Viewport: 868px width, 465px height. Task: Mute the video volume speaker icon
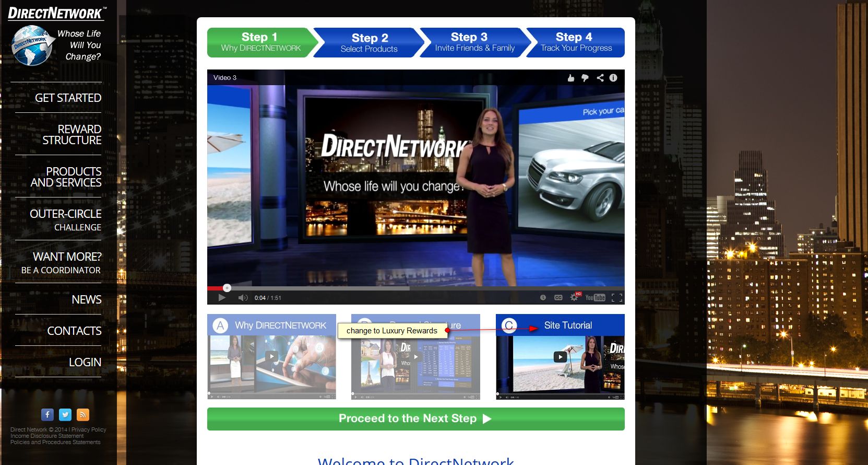[243, 298]
